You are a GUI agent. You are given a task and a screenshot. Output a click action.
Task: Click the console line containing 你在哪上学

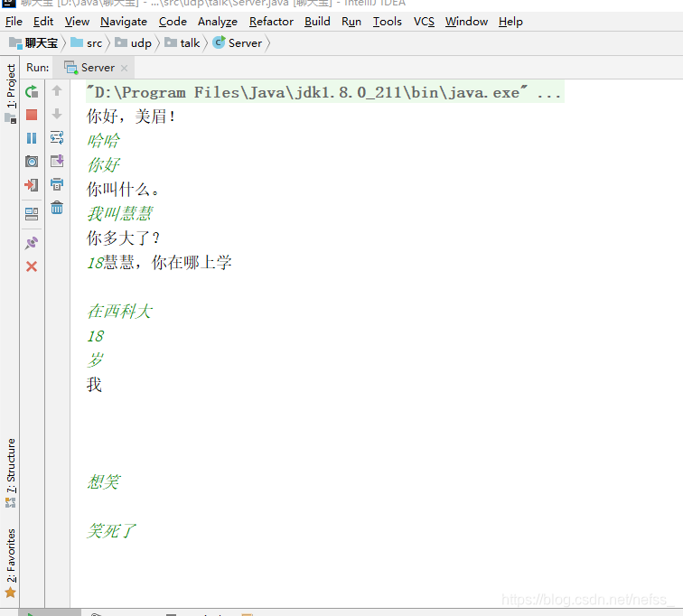[159, 263]
